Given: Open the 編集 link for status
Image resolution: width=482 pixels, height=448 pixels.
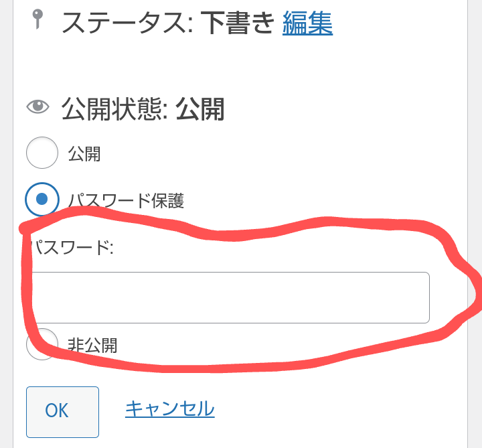Looking at the screenshot, I should [307, 23].
